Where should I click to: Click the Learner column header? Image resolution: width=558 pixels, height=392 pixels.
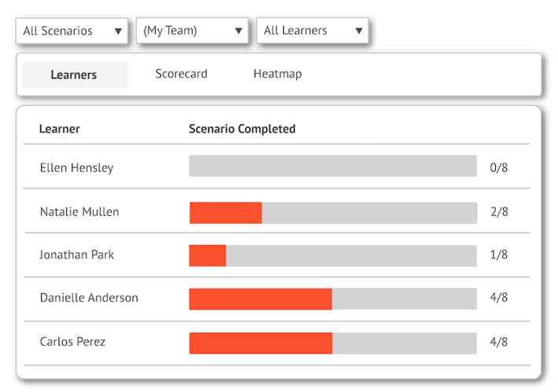click(60, 129)
